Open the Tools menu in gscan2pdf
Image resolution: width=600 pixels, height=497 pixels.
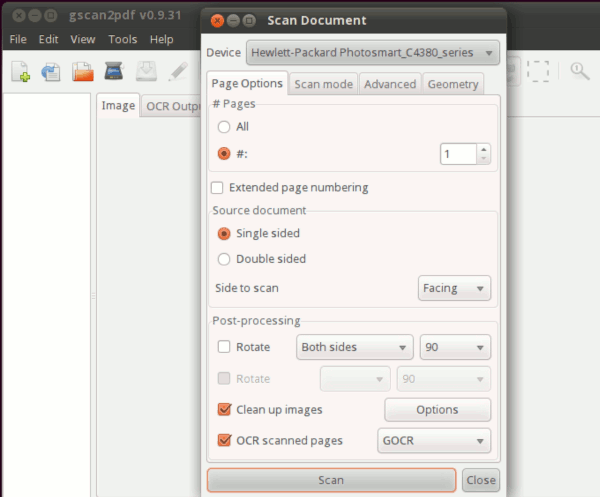coord(122,39)
